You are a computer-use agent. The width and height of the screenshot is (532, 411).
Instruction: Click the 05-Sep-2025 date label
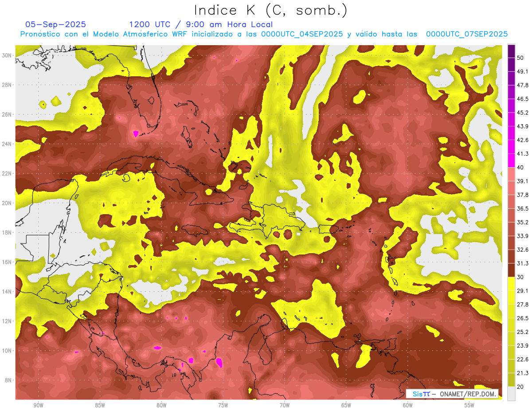[55, 24]
